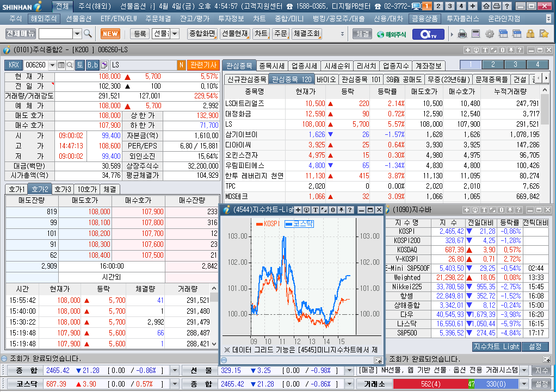556x392 pixels.
Task: Click 설정 button in 지수바 window
Action: pos(535,346)
